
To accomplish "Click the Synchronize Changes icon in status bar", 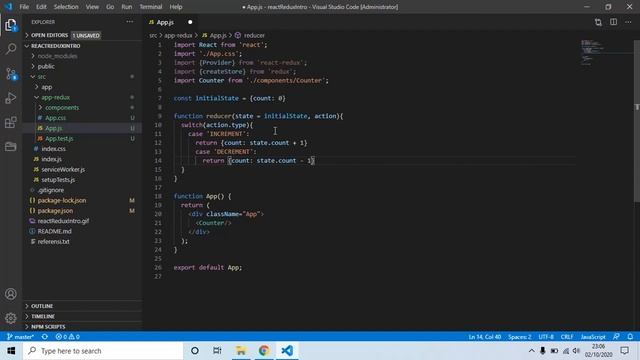I will click(45, 337).
